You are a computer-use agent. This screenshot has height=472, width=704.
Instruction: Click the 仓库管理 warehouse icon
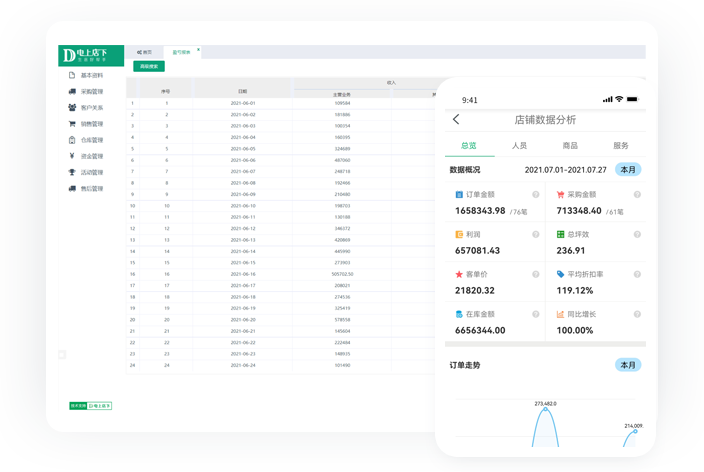click(72, 140)
